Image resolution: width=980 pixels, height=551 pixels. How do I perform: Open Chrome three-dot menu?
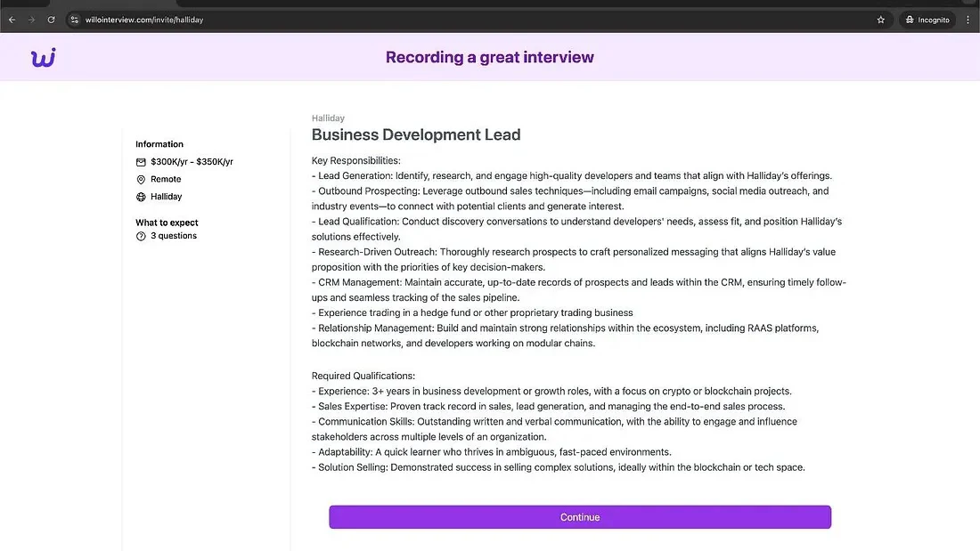click(968, 20)
